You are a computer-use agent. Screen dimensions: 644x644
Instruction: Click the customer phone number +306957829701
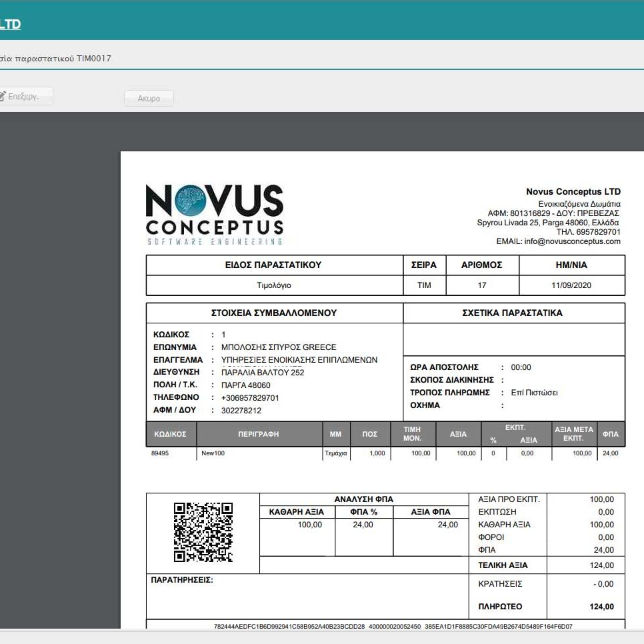coord(250,398)
